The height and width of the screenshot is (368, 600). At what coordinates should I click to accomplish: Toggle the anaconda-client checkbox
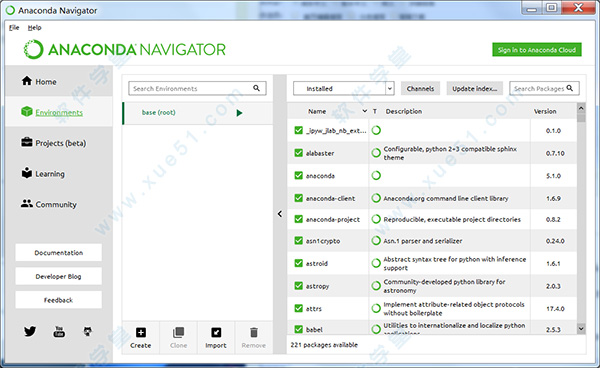click(x=298, y=198)
